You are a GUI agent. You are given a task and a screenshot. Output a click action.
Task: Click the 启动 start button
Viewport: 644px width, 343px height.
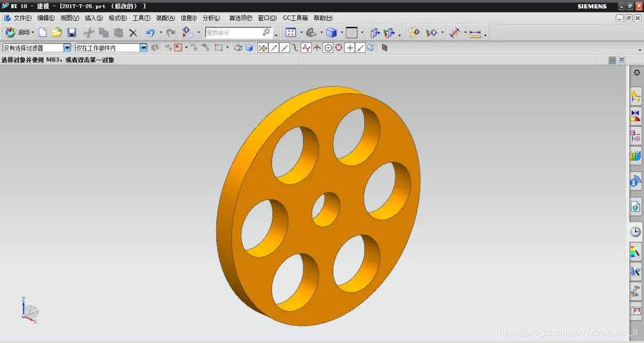pos(19,32)
